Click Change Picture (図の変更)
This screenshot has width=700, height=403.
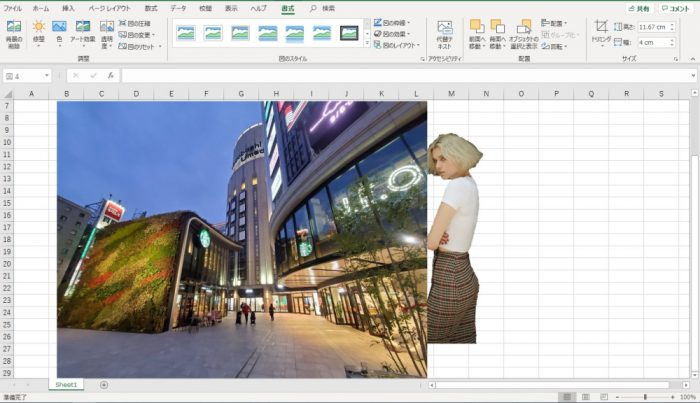(137, 35)
